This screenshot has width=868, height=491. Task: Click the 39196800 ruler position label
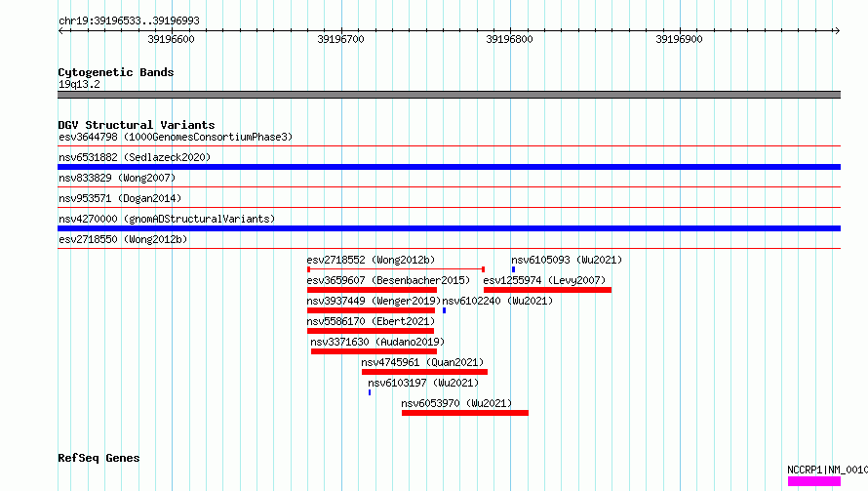[x=509, y=39]
